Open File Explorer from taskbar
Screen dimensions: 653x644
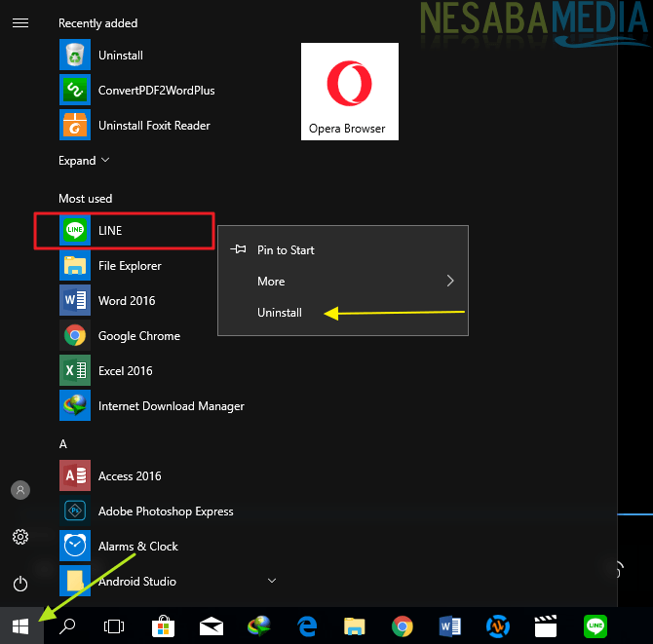(355, 626)
